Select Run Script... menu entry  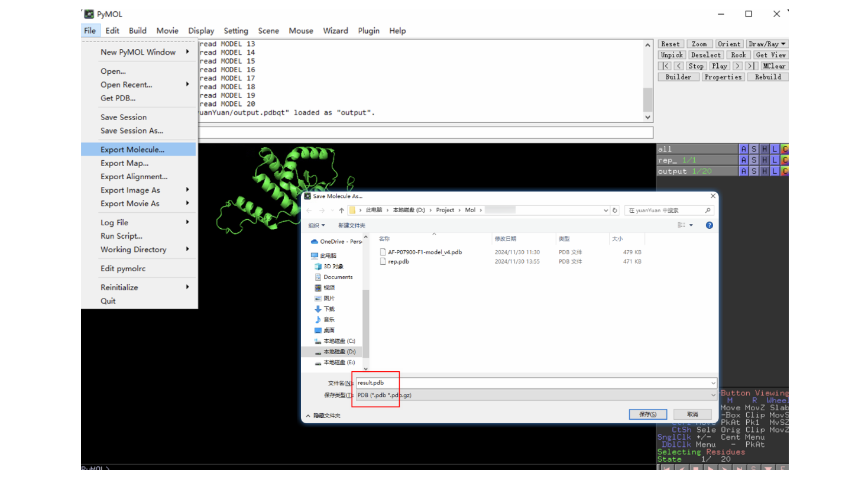click(138, 236)
